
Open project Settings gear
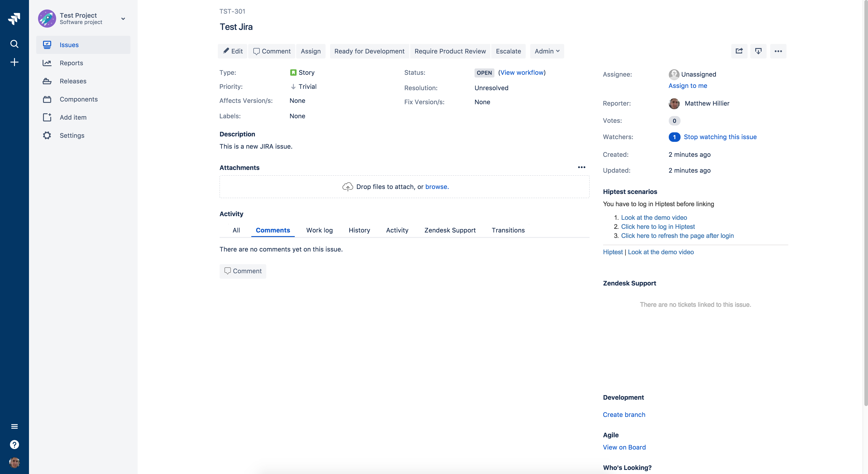click(83, 135)
